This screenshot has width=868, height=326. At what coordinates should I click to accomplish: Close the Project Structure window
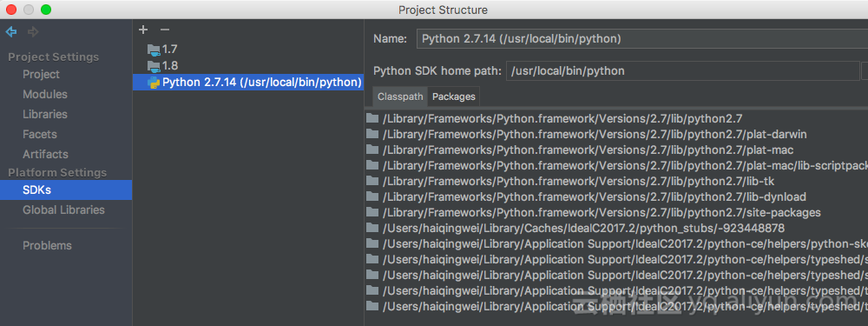[11, 10]
